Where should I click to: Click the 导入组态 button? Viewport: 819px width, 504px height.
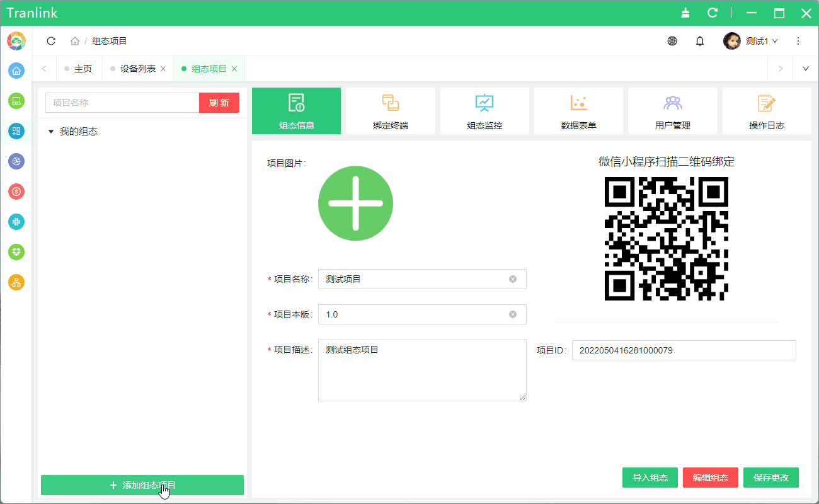(x=650, y=478)
